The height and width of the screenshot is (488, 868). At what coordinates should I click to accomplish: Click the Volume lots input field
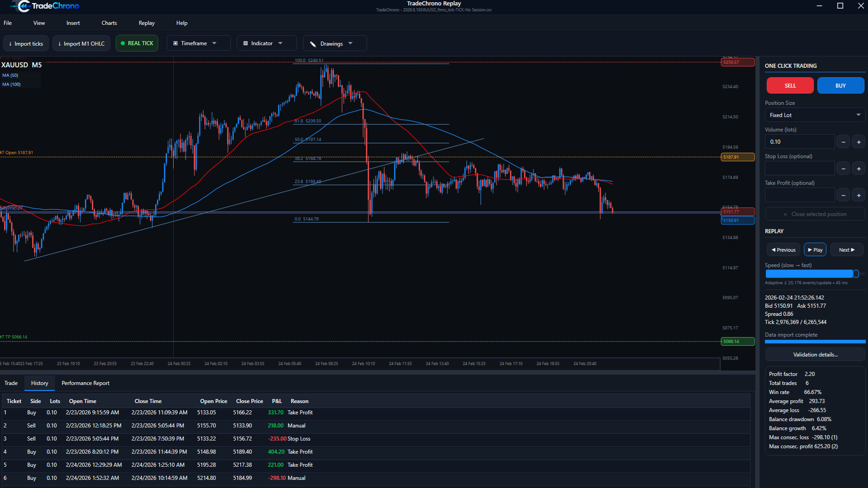(x=800, y=142)
